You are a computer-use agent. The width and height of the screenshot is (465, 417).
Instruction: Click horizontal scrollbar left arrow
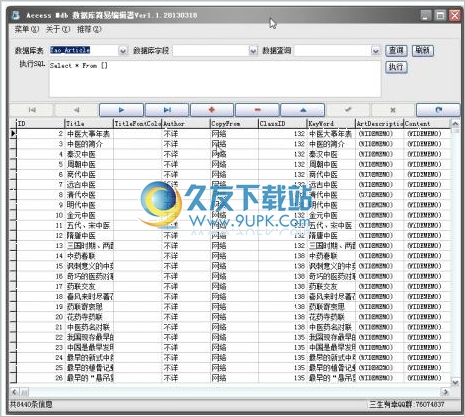(x=14, y=392)
